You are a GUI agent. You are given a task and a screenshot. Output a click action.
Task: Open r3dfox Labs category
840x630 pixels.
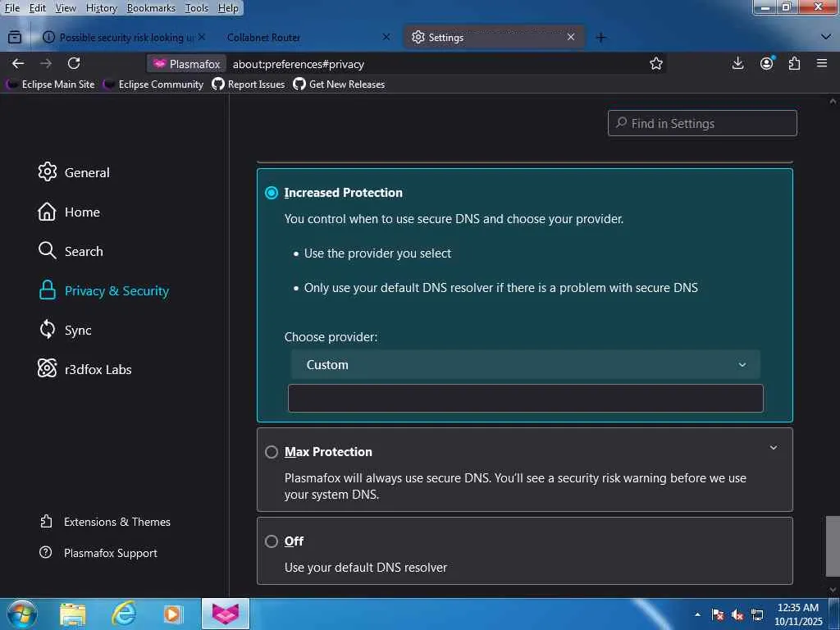[x=84, y=369]
